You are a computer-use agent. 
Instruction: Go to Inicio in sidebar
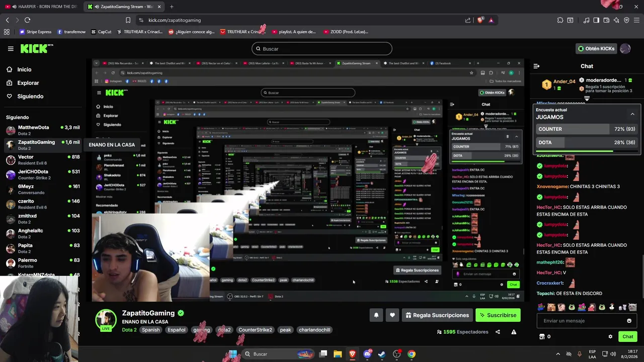click(25, 69)
